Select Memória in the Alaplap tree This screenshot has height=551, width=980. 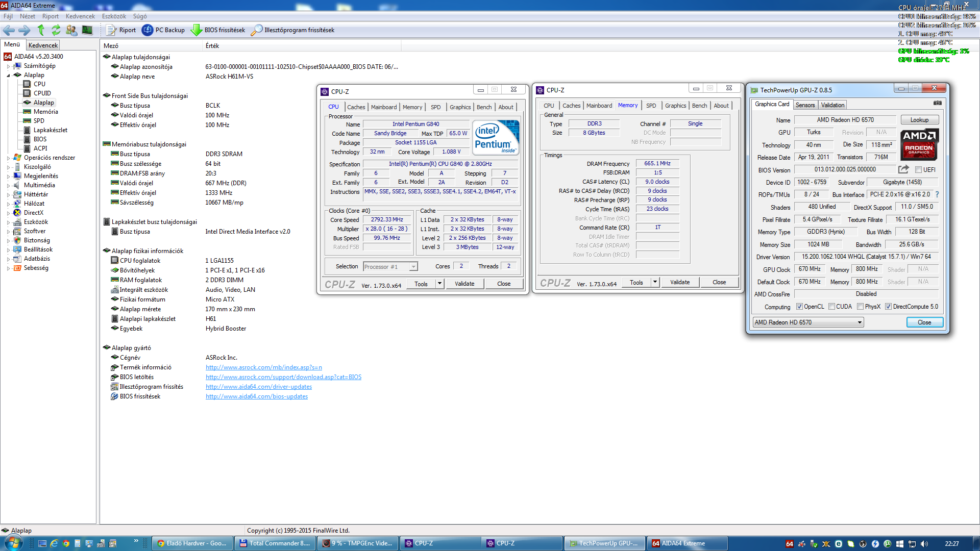pos(45,112)
